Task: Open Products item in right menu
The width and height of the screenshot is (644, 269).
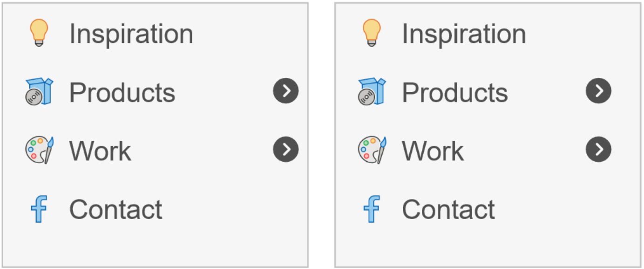Action: tap(455, 92)
